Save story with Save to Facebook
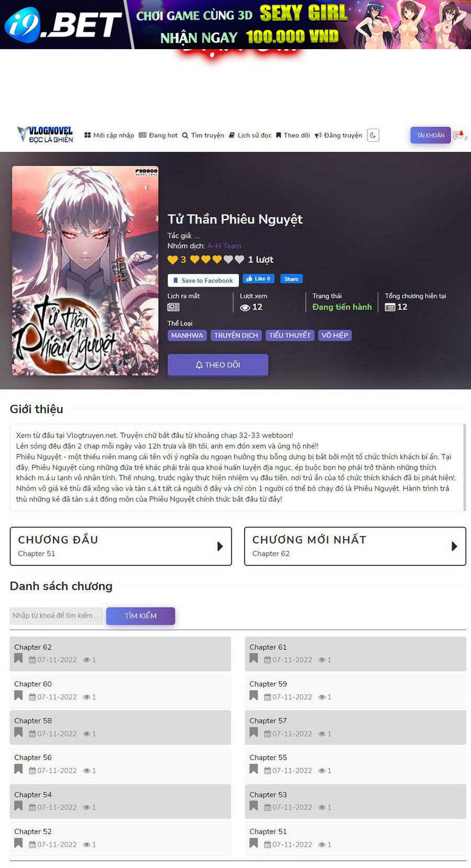 (203, 280)
